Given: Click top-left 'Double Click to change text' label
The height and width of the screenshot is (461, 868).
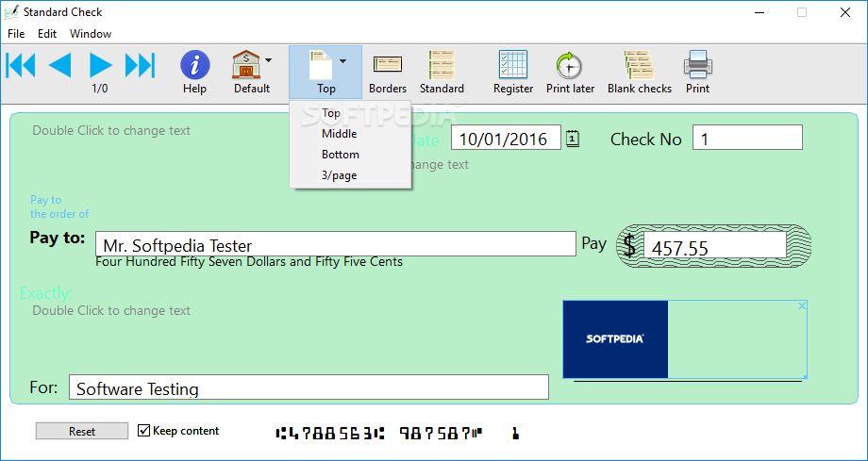Looking at the screenshot, I should (111, 131).
